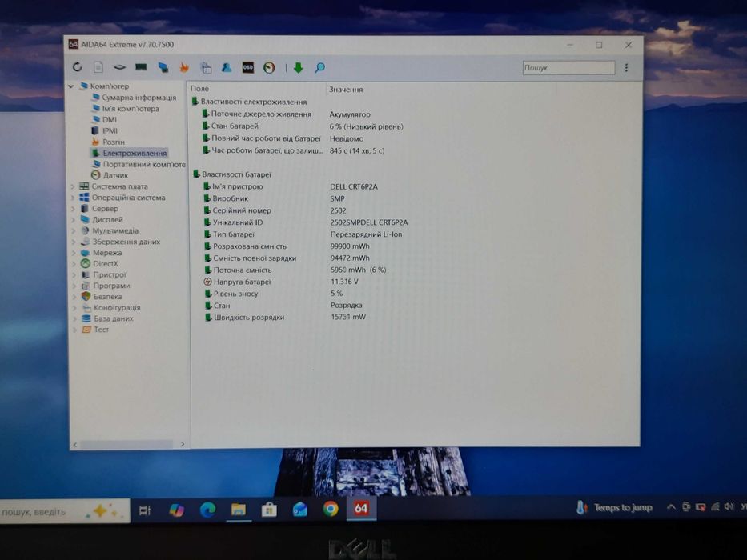Expand the DirectX tree node

(x=74, y=263)
